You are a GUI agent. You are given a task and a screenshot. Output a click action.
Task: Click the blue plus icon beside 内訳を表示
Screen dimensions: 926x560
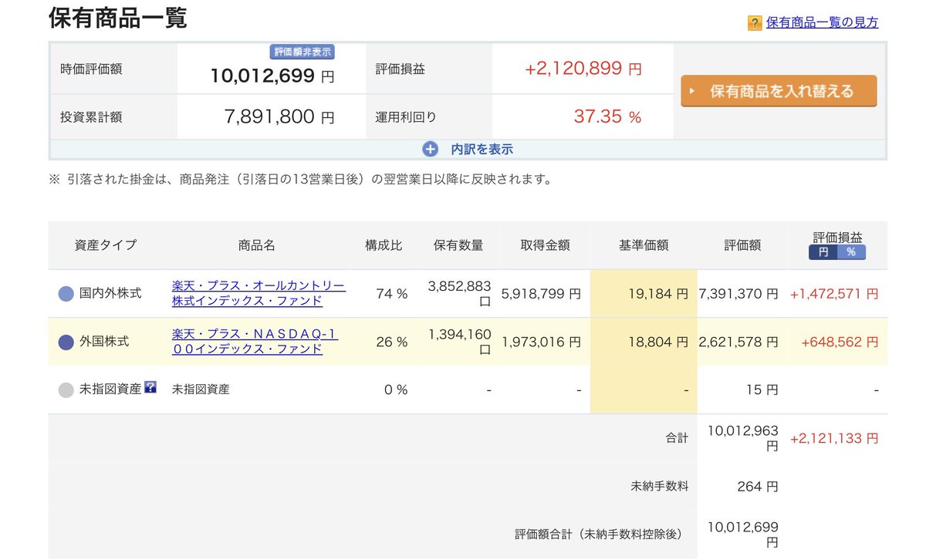[430, 150]
